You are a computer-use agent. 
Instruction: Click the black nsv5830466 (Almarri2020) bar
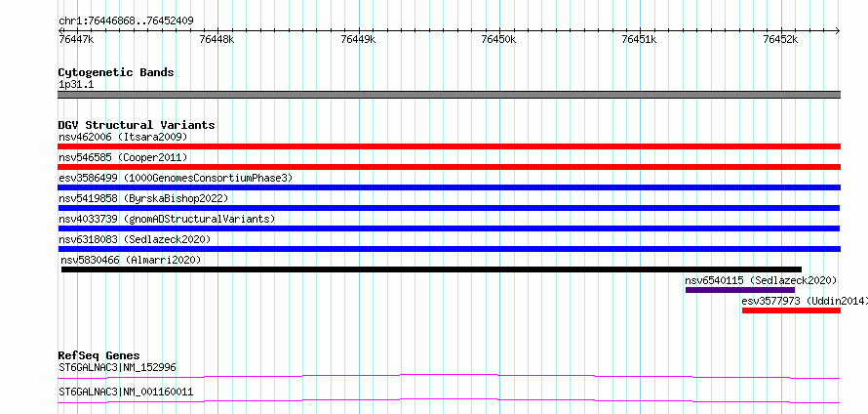point(431,269)
